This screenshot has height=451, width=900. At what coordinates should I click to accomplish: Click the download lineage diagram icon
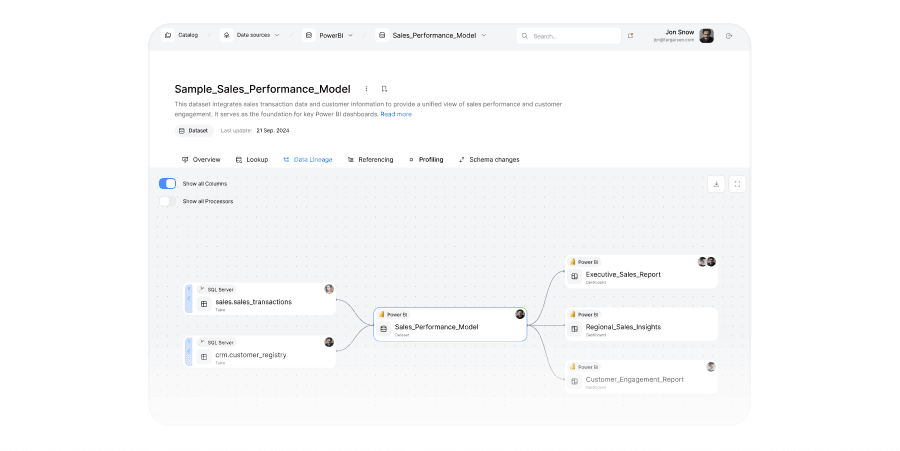point(716,184)
